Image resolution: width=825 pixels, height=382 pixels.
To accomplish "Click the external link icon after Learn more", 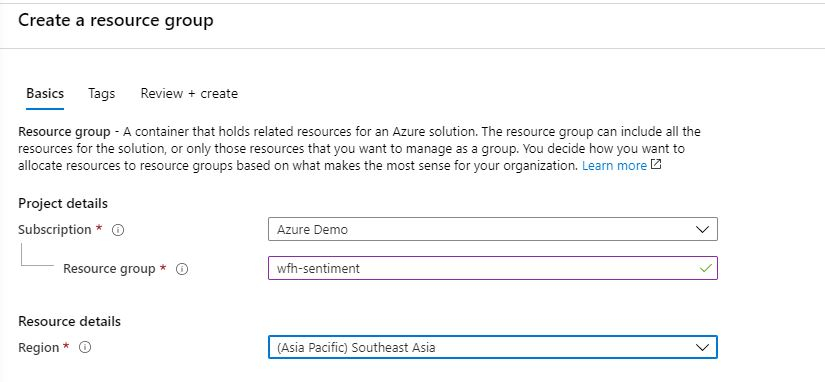I will pyautogui.click(x=656, y=165).
